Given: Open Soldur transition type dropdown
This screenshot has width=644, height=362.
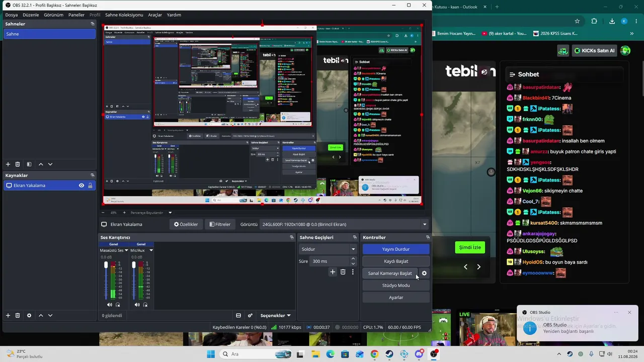Looking at the screenshot, I should [x=328, y=249].
